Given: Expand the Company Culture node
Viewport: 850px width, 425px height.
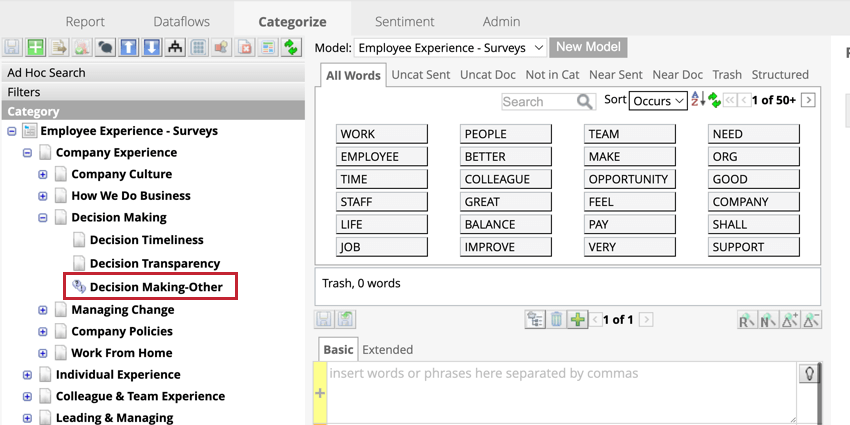Looking at the screenshot, I should click(43, 175).
